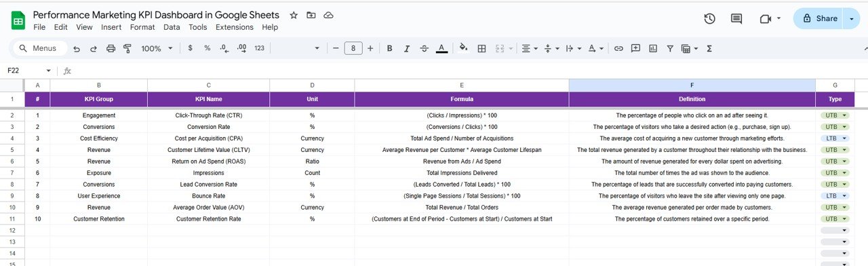Open text rotation dropdown
The image size is (868, 266).
596,48
